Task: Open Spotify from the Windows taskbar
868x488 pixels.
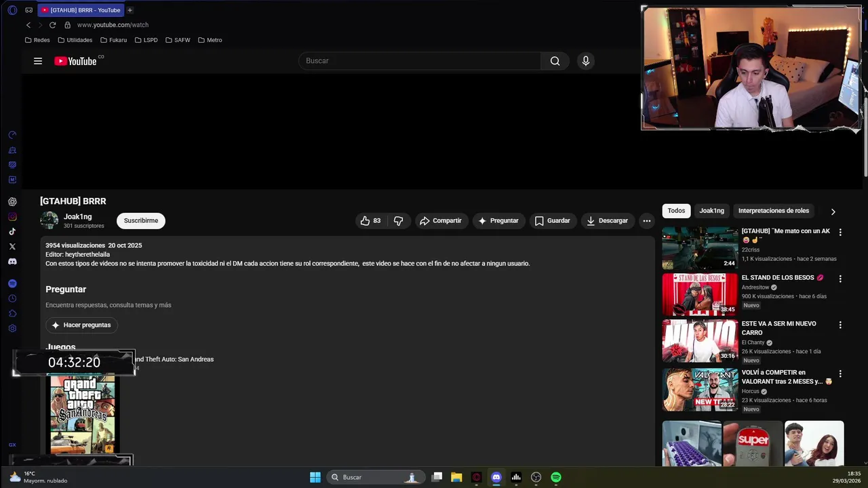Action: [x=556, y=477]
